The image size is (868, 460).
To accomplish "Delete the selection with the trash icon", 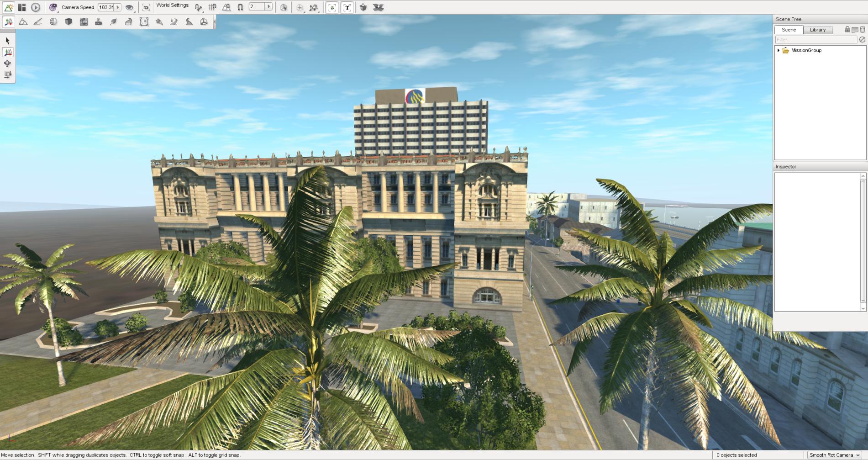I will tap(863, 29).
